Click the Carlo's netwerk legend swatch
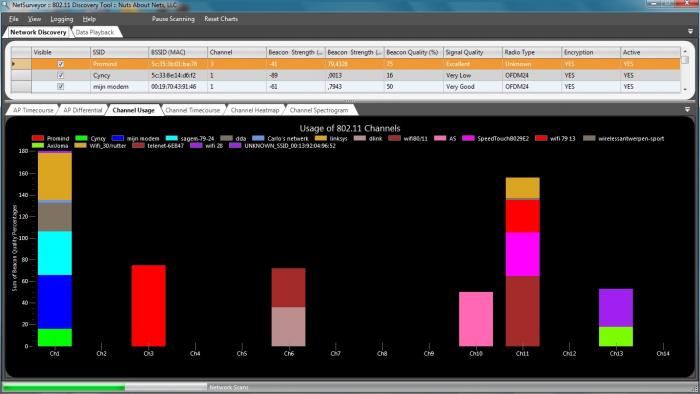Viewport: 700px width, 394px height. (258, 138)
